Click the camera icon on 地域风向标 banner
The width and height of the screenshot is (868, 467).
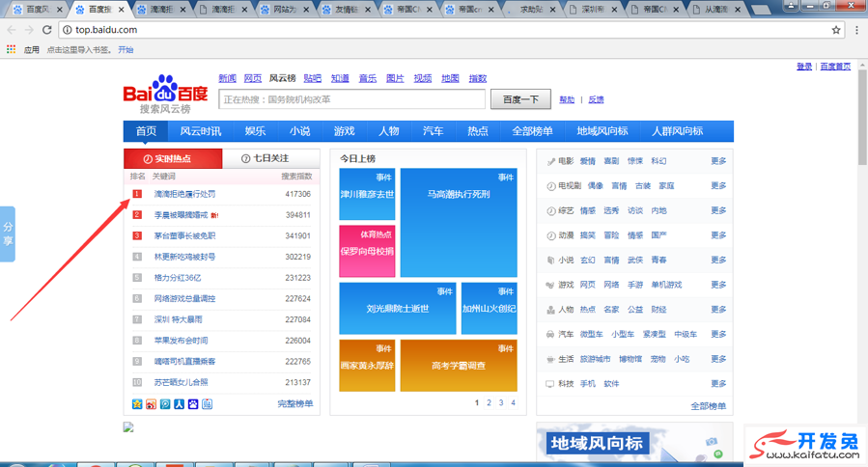(x=712, y=441)
